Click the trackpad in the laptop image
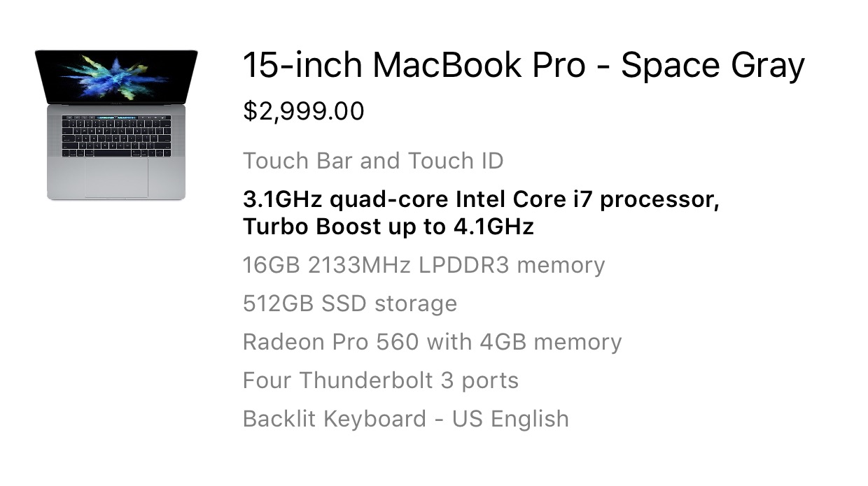 (x=117, y=178)
